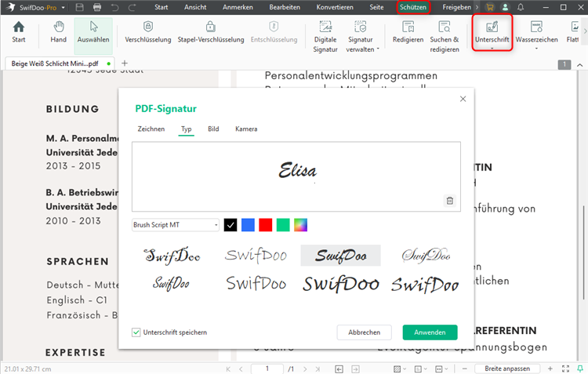
Task: Delete the typed signature with trash icon
Action: (x=450, y=201)
